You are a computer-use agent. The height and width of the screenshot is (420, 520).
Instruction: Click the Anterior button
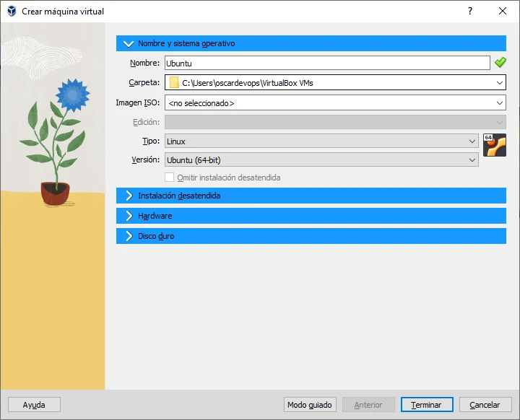tap(368, 405)
